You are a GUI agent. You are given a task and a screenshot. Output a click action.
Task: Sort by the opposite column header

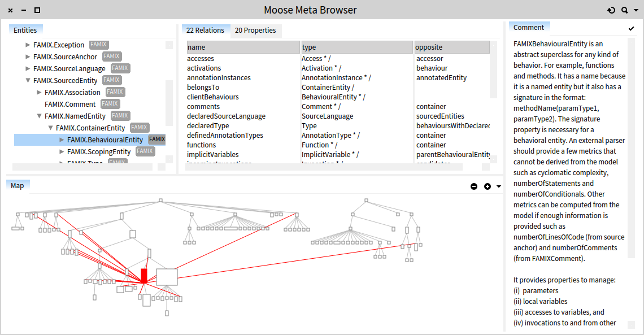click(452, 47)
